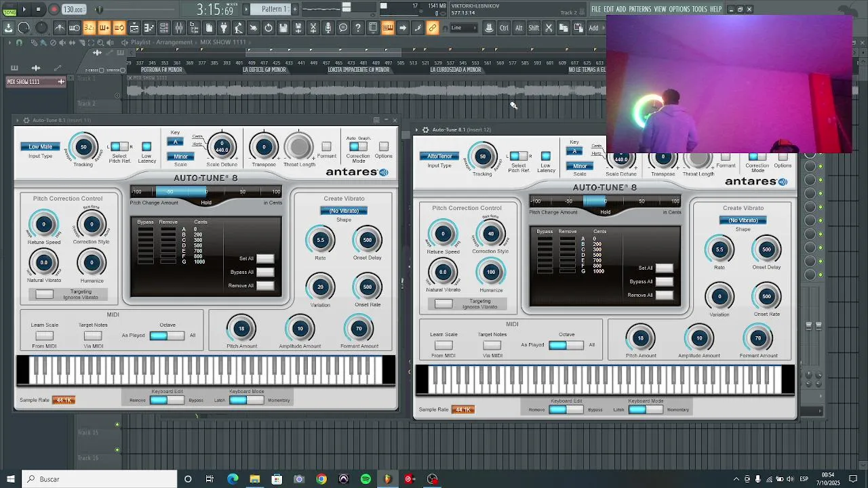Toggle Low Latency in right Auto-Tune
Image resolution: width=868 pixels, height=488 pixels.
pos(546,156)
